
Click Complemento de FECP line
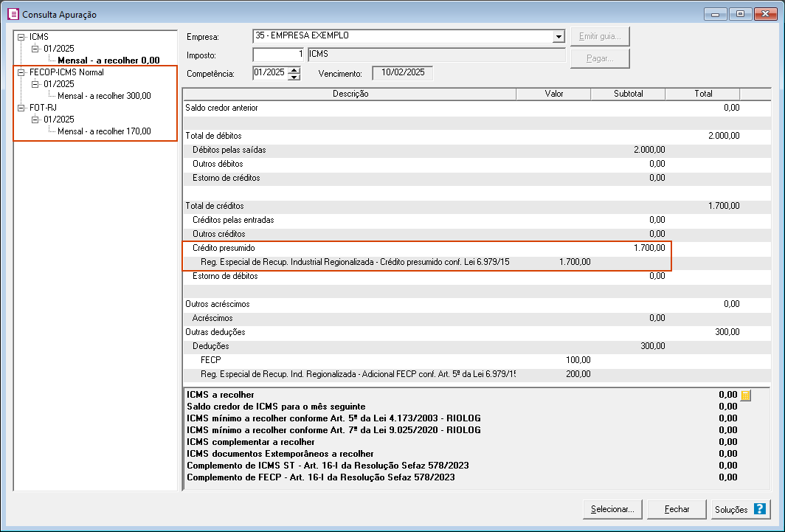point(462,477)
